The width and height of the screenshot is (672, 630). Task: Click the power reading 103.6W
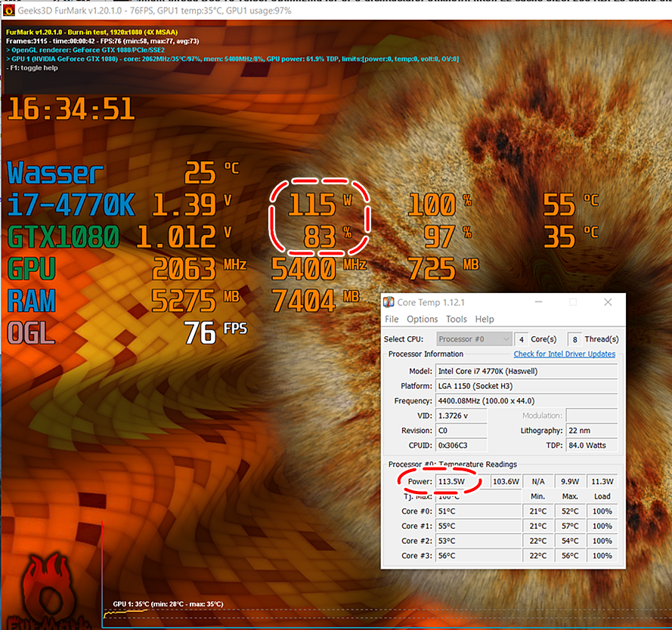(506, 481)
